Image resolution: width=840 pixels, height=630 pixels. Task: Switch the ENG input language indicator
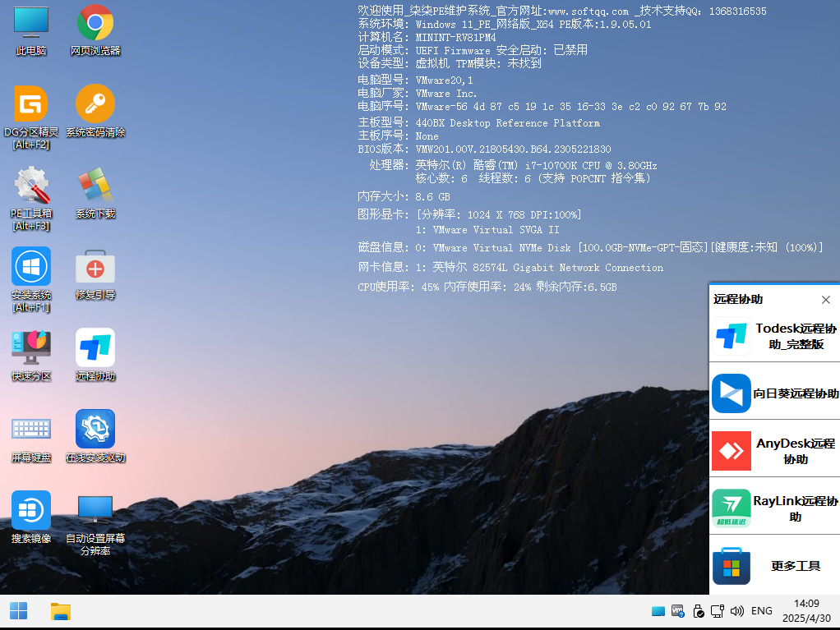coord(762,611)
